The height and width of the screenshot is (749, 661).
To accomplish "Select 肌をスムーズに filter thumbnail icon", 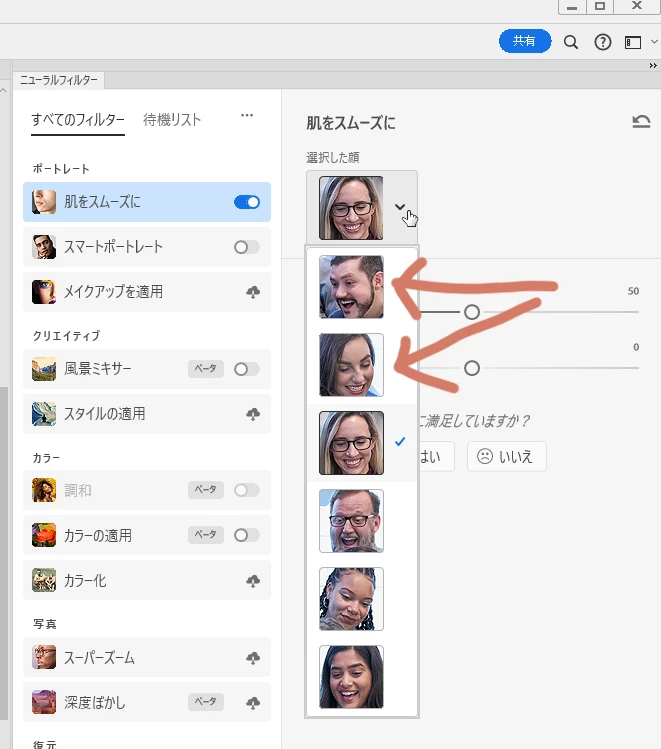I will coord(44,202).
